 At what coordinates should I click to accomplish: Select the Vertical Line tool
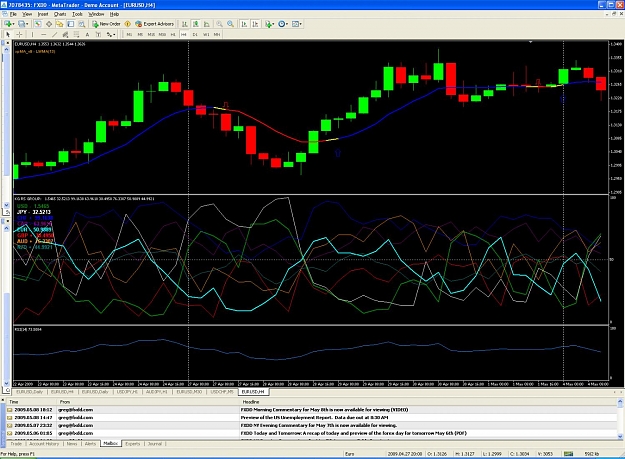pyautogui.click(x=32, y=35)
